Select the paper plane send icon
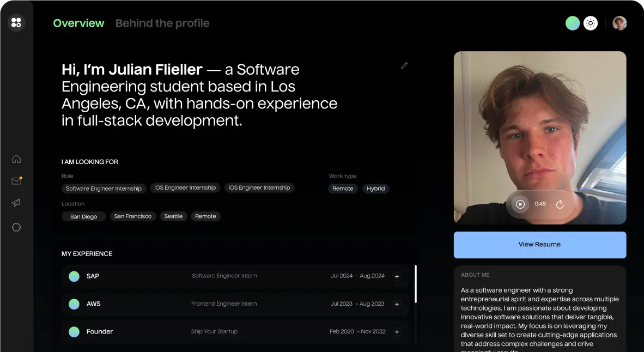This screenshot has height=352, width=644. tap(16, 203)
